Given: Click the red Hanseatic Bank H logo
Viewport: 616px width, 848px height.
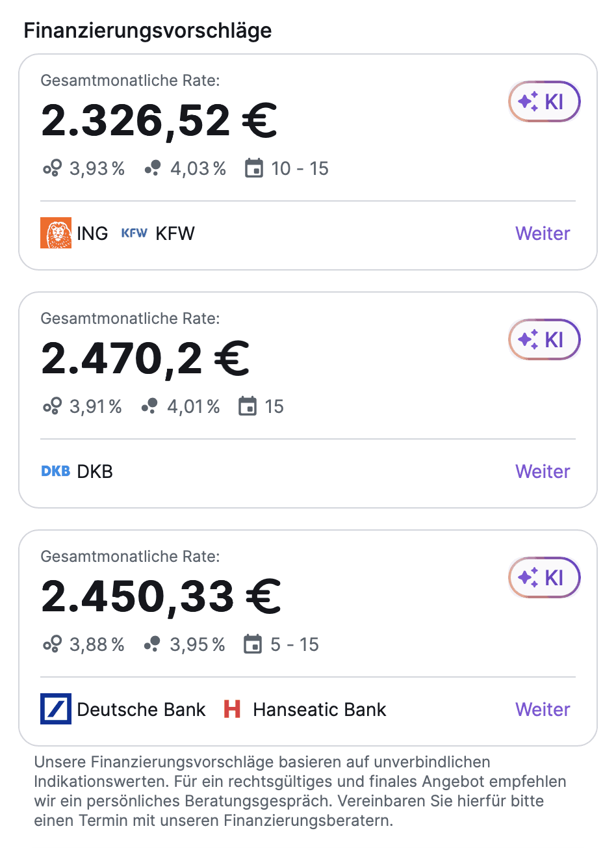Looking at the screenshot, I should 232,709.
